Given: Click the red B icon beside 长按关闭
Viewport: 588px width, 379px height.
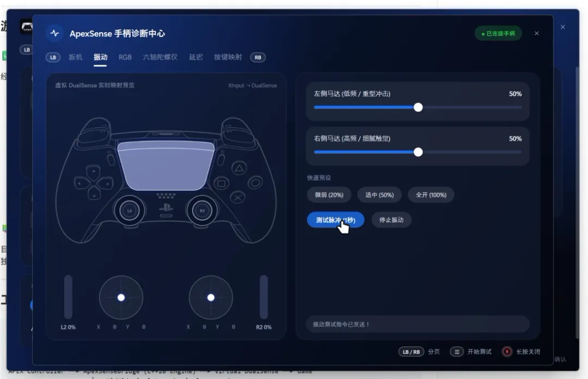Looking at the screenshot, I should pyautogui.click(x=507, y=352).
